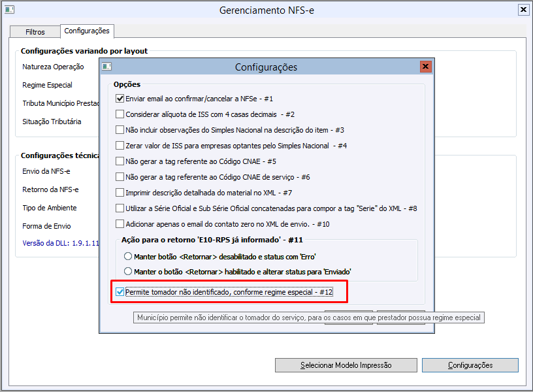Click the Envio da NFS-e label
Image resolution: width=533 pixels, height=392 pixels.
46,171
